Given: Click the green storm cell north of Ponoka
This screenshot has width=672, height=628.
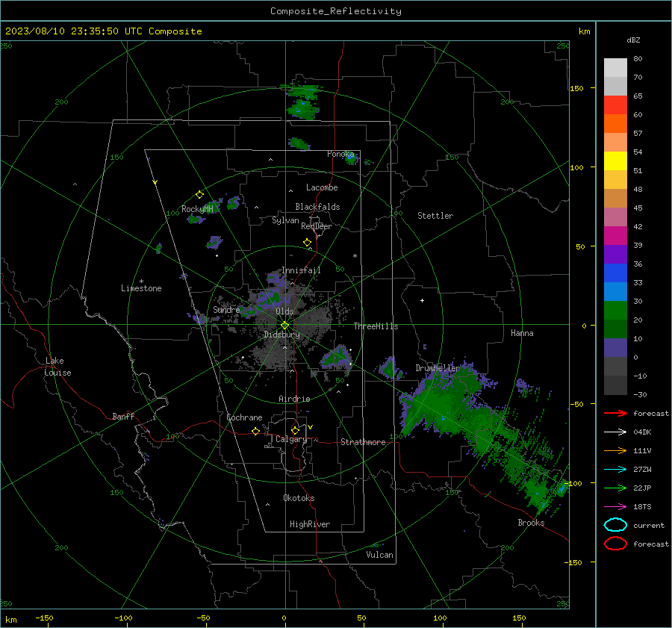Looking at the screenshot, I should (303, 102).
